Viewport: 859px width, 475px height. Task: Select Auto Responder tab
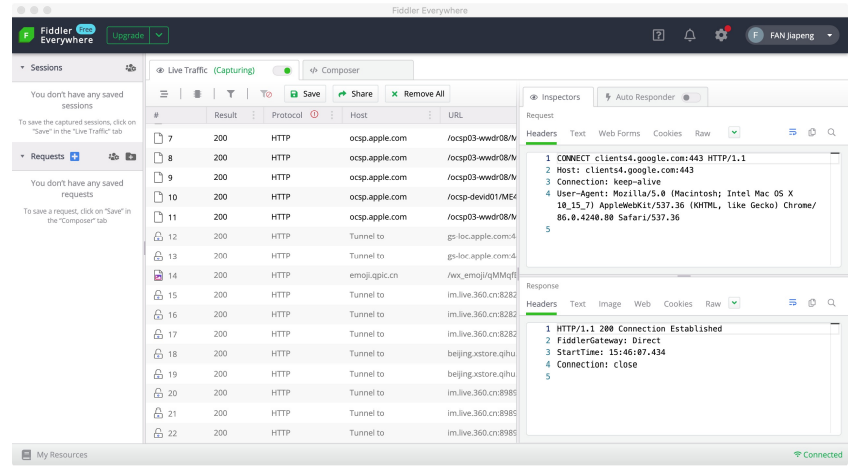pyautogui.click(x=652, y=97)
